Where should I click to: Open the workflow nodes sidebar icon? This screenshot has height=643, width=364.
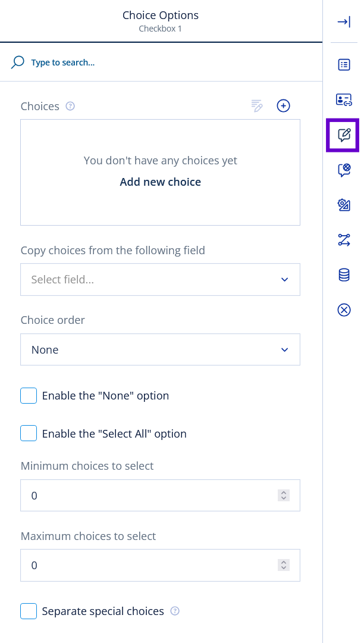coord(344,240)
